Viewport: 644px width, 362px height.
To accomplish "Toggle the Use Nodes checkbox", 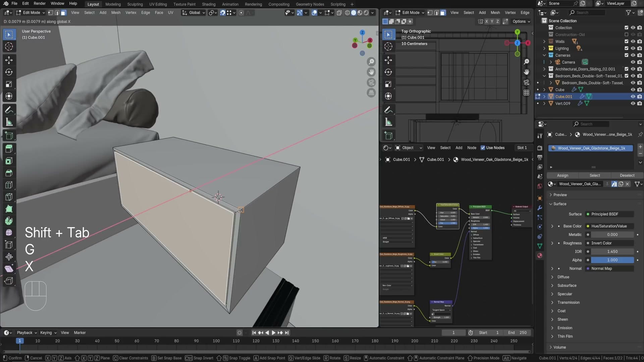I will pyautogui.click(x=483, y=148).
